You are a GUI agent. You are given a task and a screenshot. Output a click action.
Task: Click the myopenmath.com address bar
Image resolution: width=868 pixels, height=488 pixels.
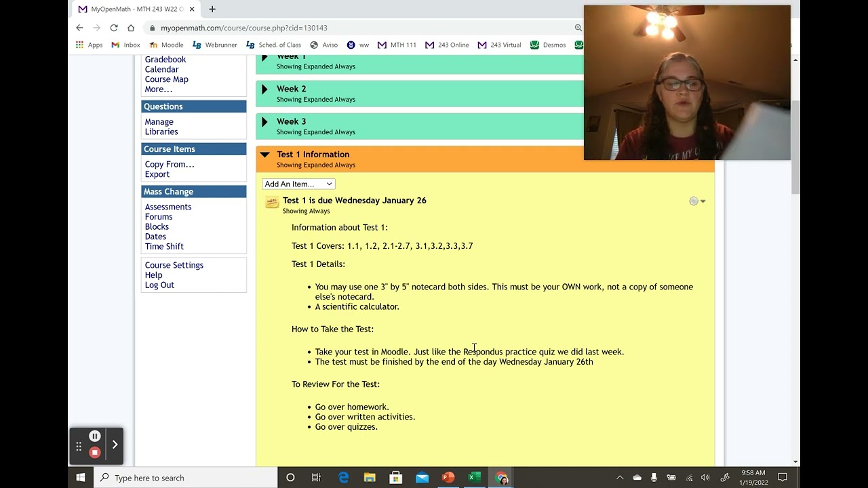(243, 28)
